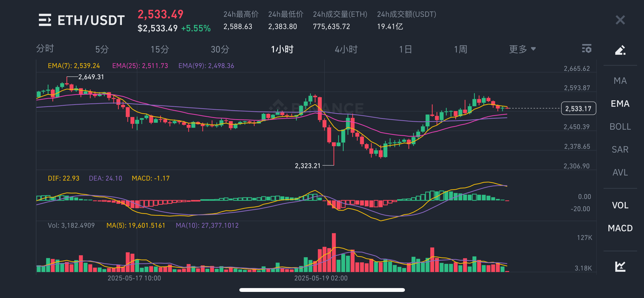The width and height of the screenshot is (644, 298).
Task: Click the EMA(99): 2,498.36 legend
Action: (206, 66)
